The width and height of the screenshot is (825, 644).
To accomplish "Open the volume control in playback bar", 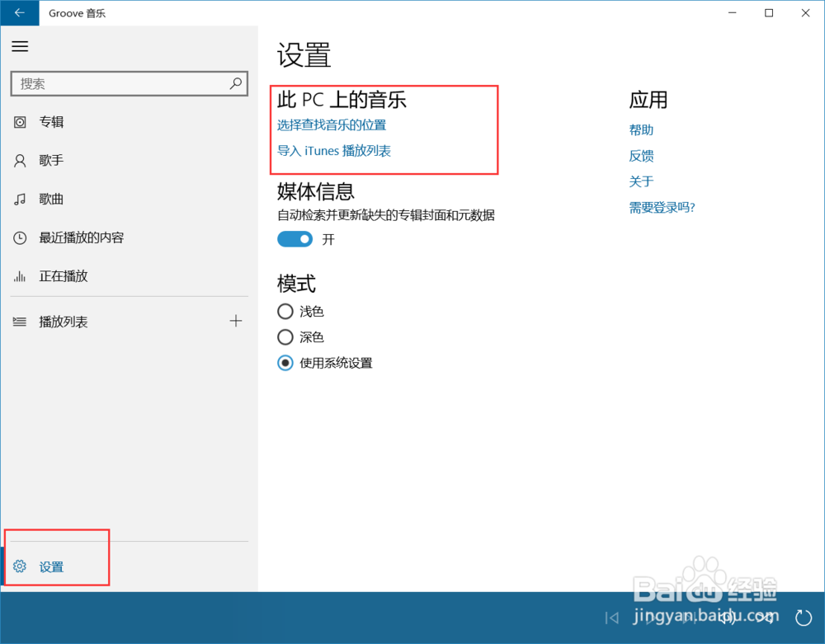I will 727,618.
